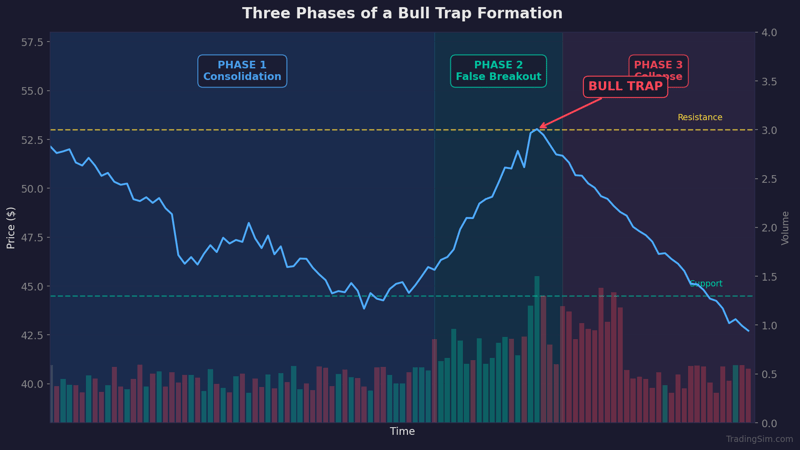Click the BULL TRAP annotation label
The width and height of the screenshot is (800, 450).
pos(625,87)
